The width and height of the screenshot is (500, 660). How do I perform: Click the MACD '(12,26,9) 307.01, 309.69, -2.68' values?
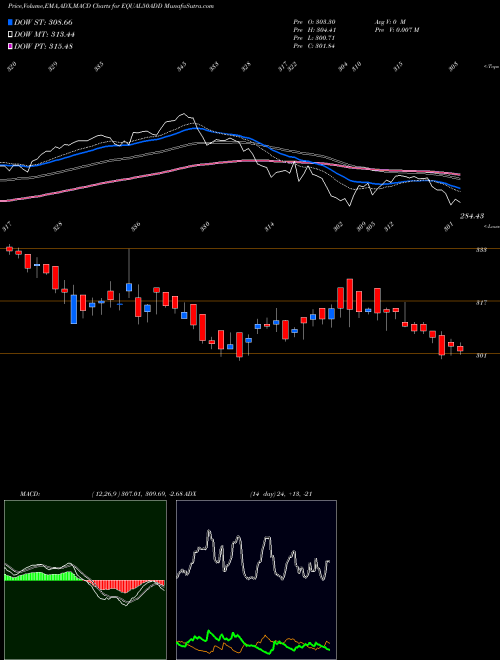pos(138,494)
